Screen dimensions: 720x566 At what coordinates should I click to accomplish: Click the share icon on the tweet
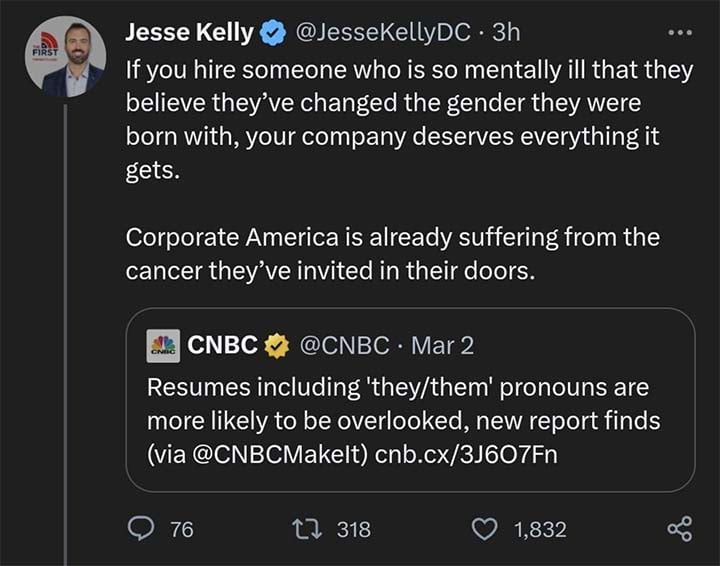click(679, 529)
